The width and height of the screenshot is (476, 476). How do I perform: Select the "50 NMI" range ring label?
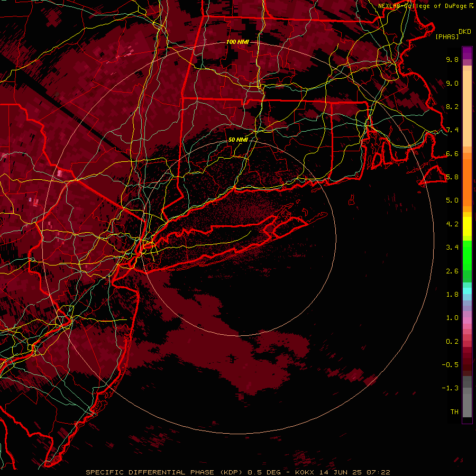tap(238, 140)
